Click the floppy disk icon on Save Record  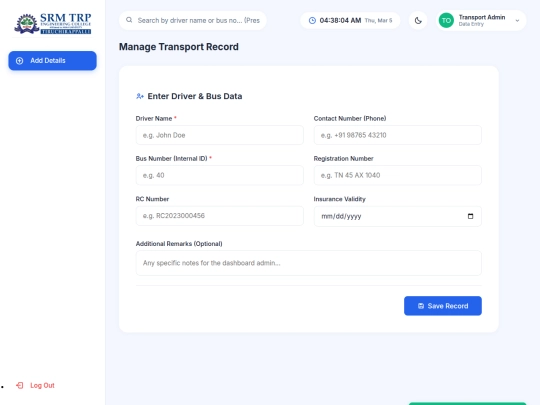click(x=421, y=306)
